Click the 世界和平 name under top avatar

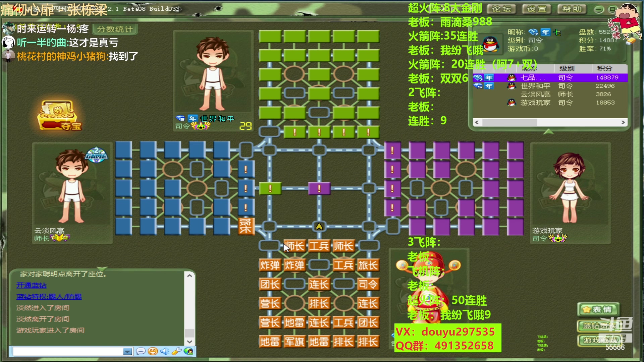pos(217,119)
